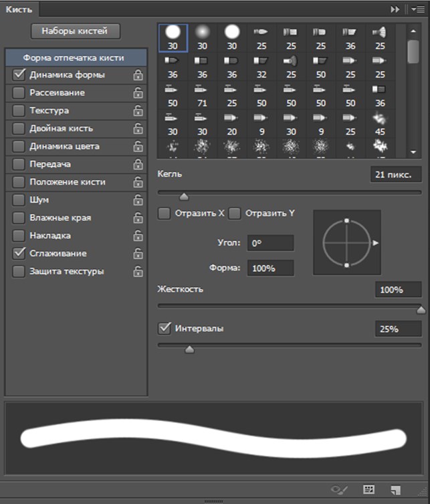Click the Жесткость hardness slider handle
The height and width of the screenshot is (504, 430).
pyautogui.click(x=421, y=310)
